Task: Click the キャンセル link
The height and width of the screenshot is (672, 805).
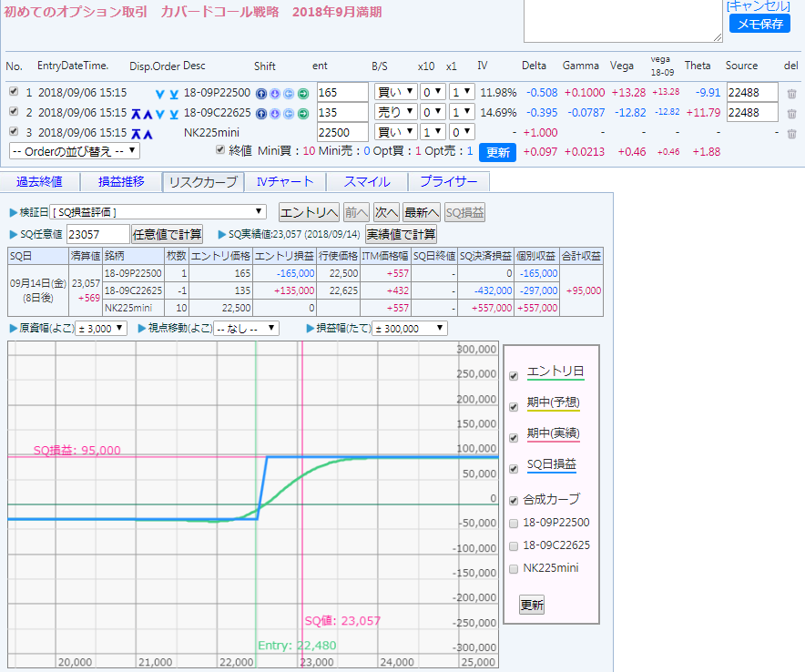Action: click(759, 6)
